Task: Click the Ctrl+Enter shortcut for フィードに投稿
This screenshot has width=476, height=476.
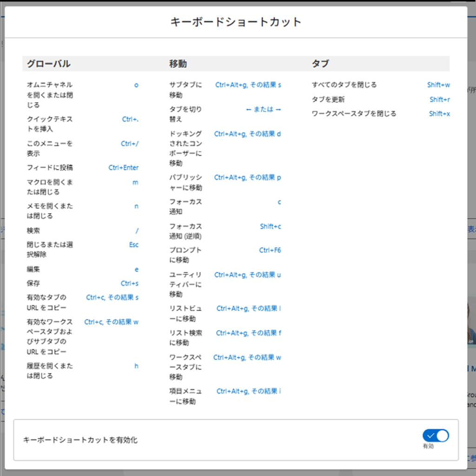Action: (x=123, y=168)
